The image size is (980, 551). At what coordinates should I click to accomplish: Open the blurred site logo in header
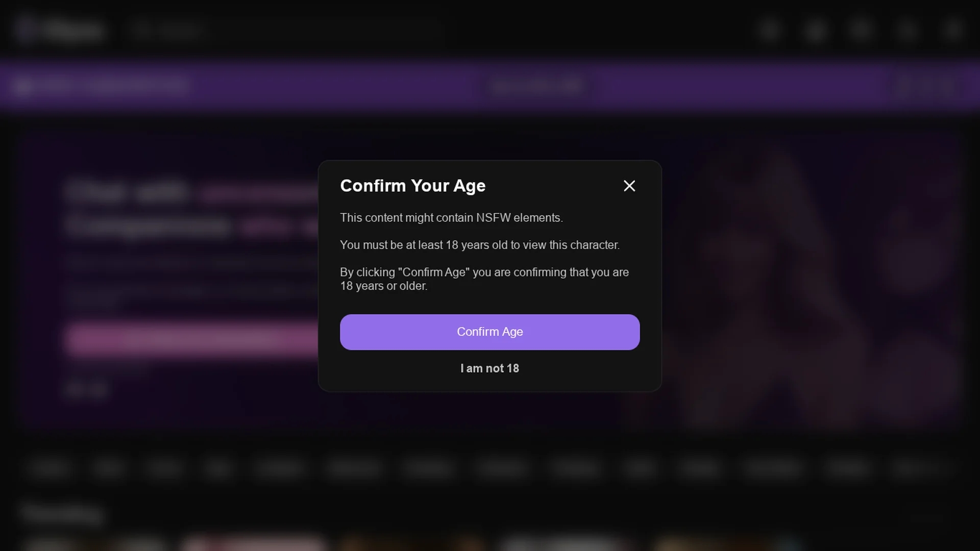click(60, 30)
